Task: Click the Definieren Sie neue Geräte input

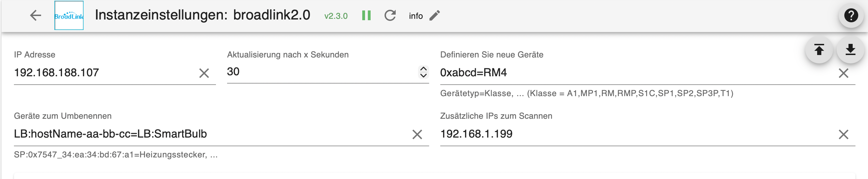Action: [x=634, y=73]
